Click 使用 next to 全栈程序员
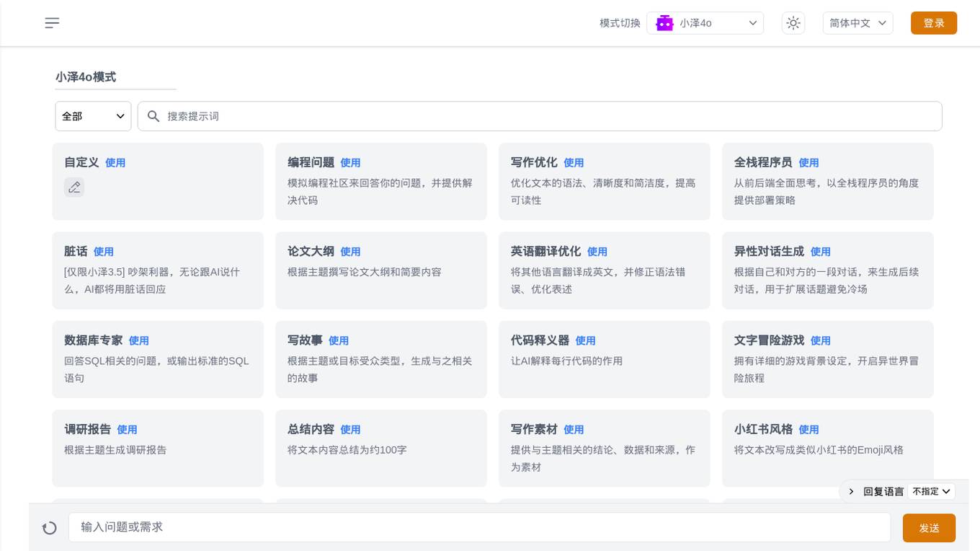The width and height of the screenshot is (980, 551). tap(808, 163)
